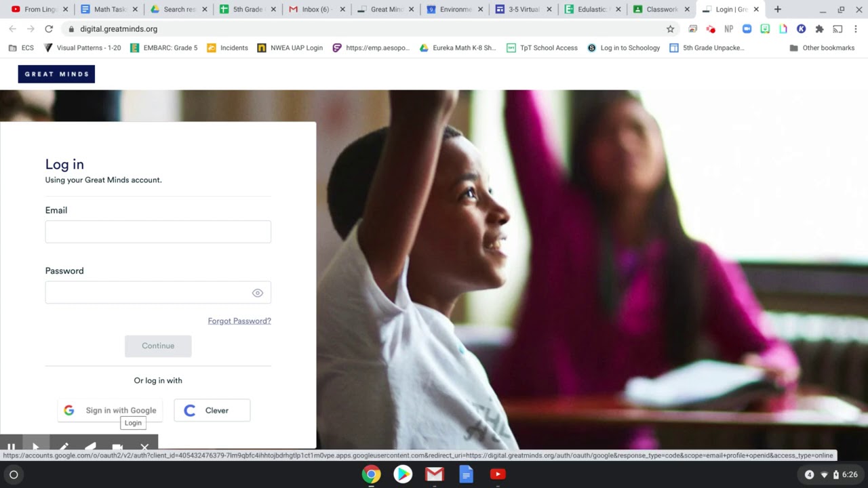
Task: Launch Chrome from the shelf
Action: (371, 474)
